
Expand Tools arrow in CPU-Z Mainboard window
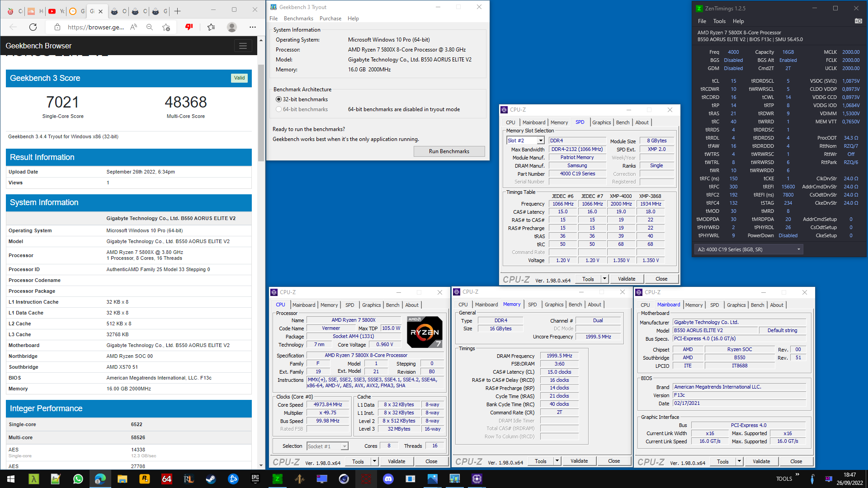click(x=739, y=461)
